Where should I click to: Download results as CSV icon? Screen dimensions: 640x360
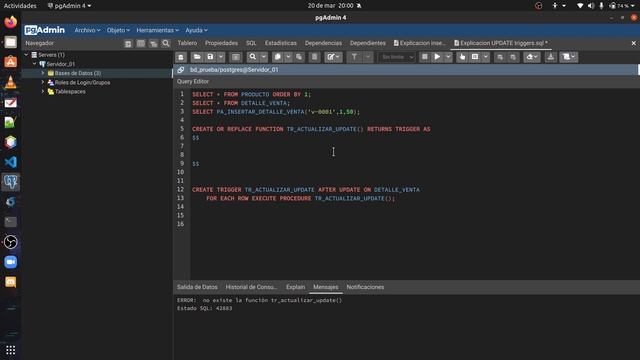click(x=551, y=57)
